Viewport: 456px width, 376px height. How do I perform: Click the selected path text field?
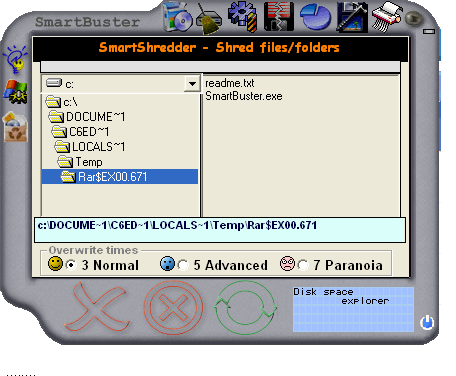click(x=220, y=230)
